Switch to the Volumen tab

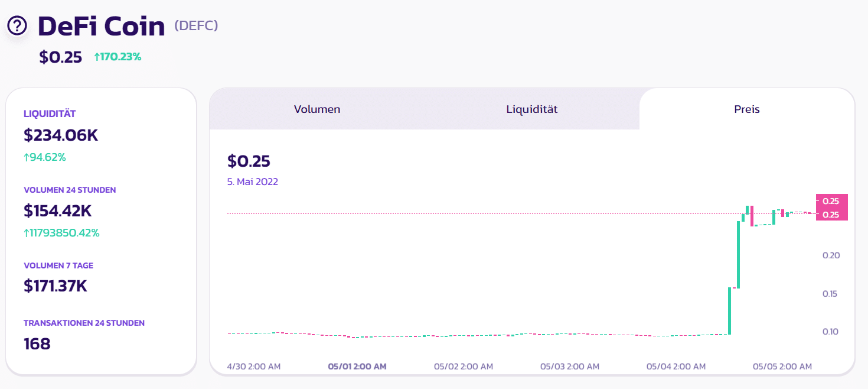317,109
